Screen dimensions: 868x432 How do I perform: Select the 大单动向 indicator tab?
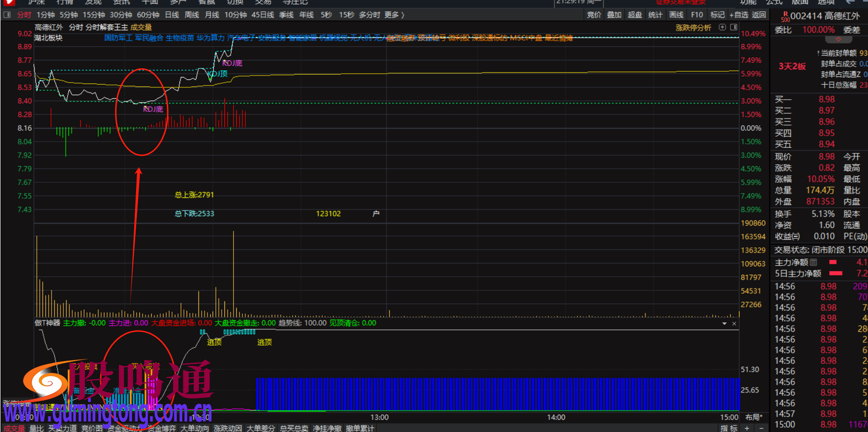click(x=195, y=428)
